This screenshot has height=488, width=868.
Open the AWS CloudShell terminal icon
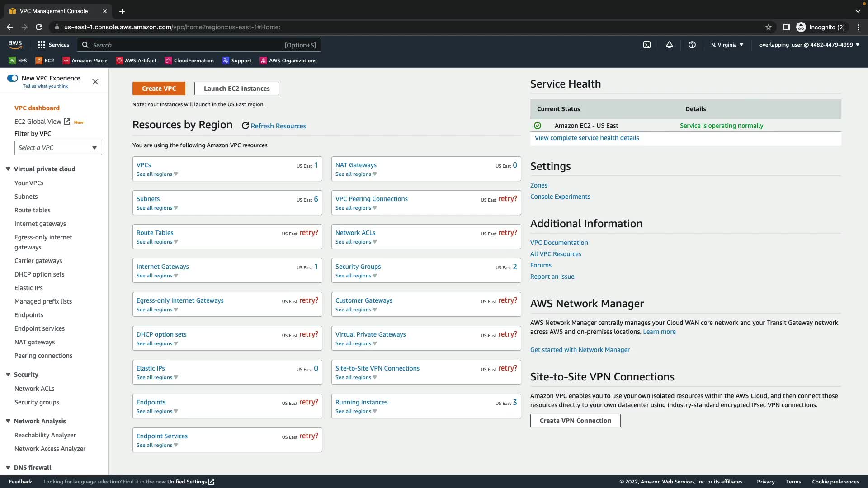(x=647, y=45)
